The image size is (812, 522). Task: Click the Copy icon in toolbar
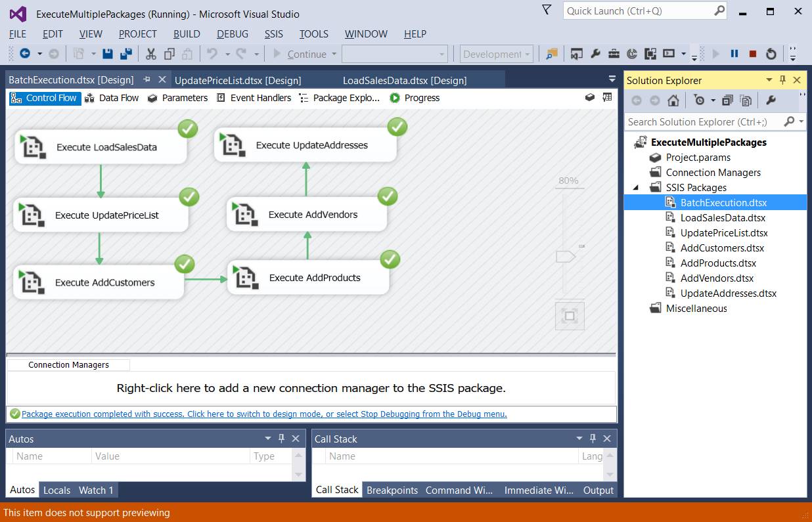pyautogui.click(x=169, y=54)
